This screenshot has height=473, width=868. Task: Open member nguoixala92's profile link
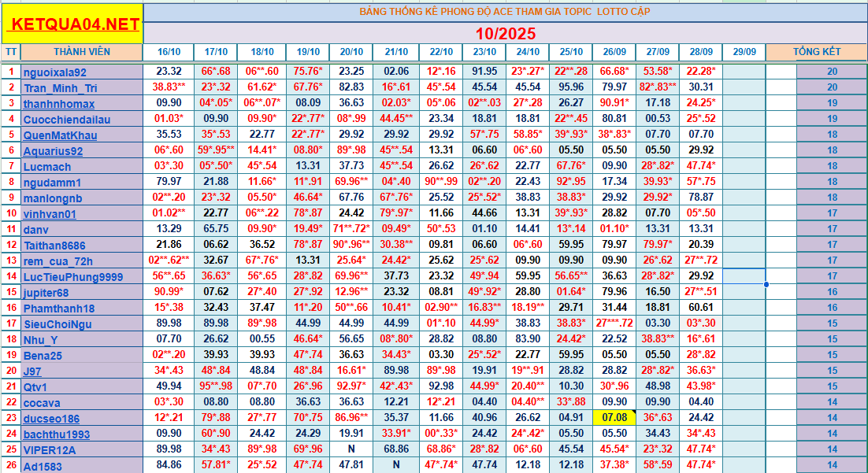point(55,72)
